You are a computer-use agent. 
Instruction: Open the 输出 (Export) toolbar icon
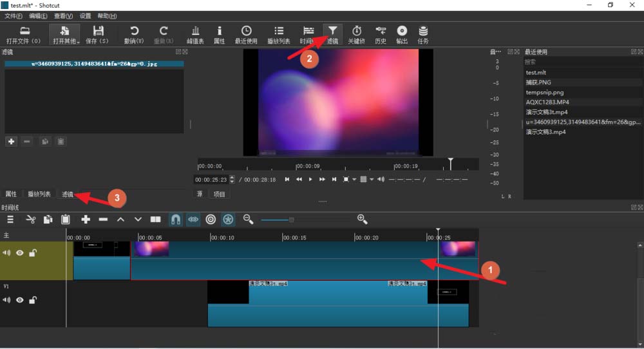402,34
